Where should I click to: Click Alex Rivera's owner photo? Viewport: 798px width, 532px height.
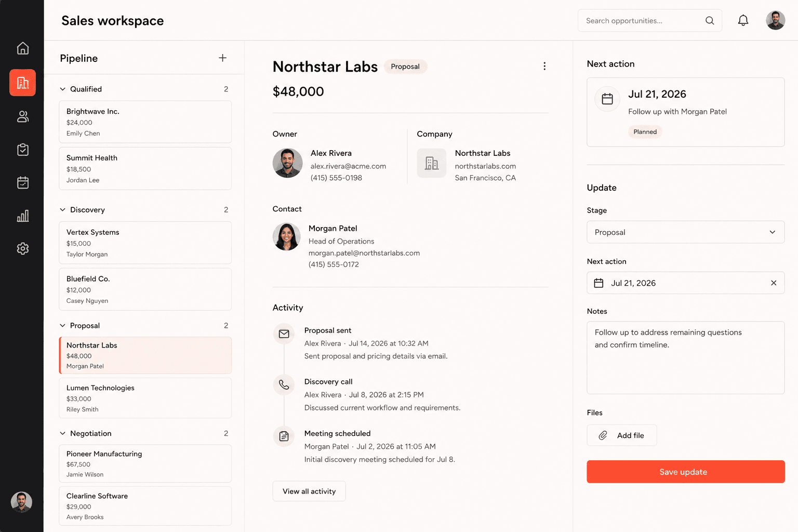[x=287, y=163]
